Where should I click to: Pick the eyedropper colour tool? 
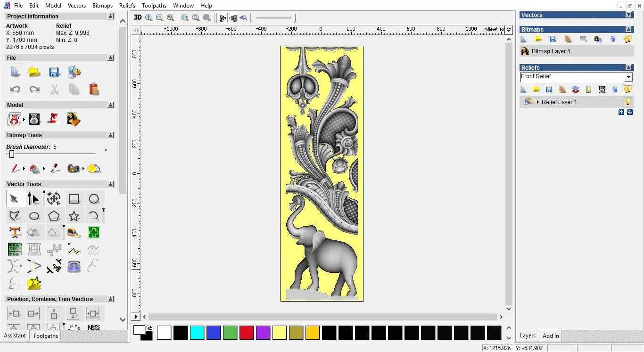(55, 168)
